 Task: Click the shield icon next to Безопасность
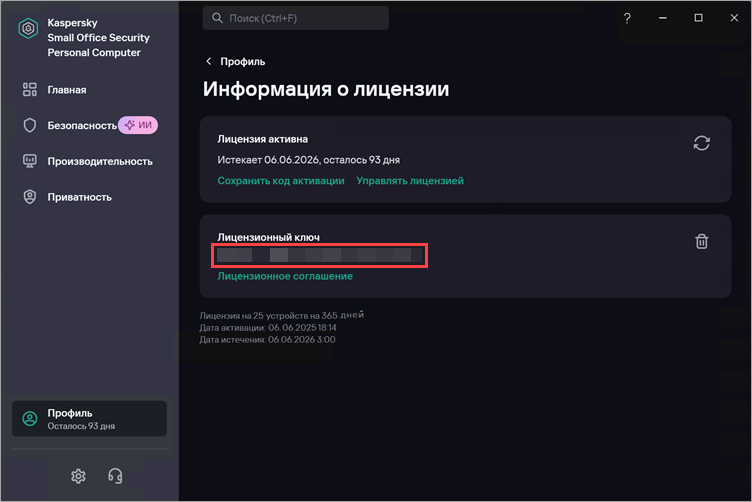coord(30,126)
